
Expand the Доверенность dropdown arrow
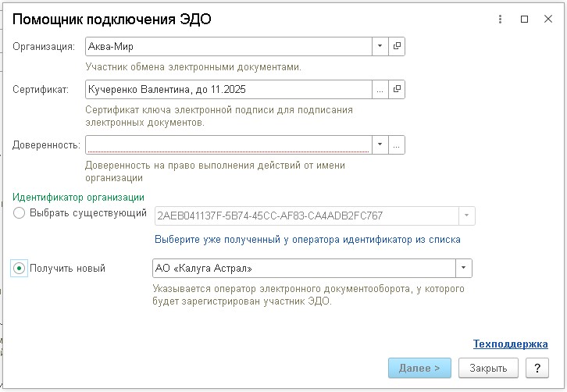coord(380,145)
